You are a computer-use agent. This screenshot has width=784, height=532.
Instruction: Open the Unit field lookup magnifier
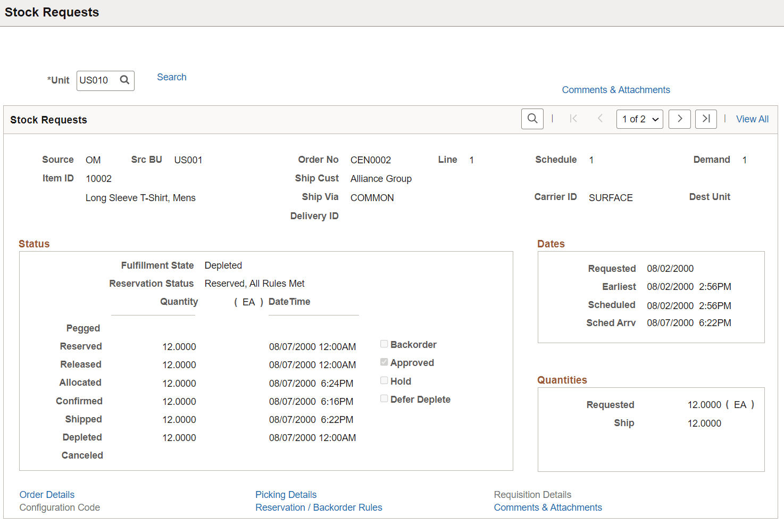tap(124, 80)
